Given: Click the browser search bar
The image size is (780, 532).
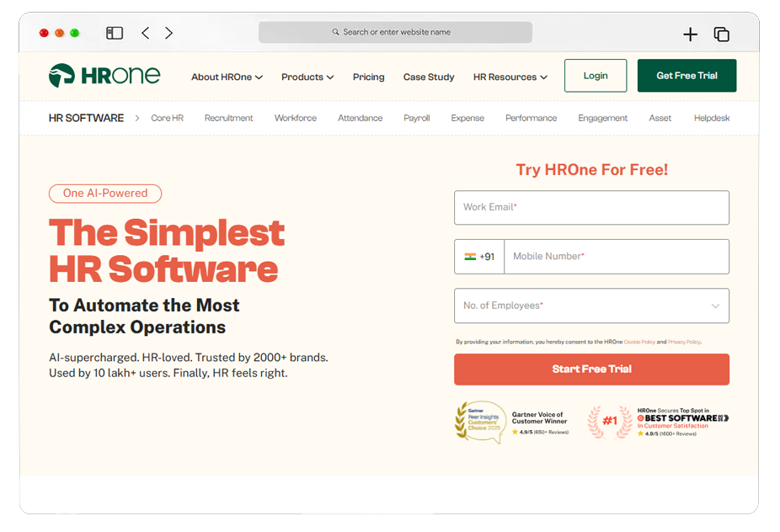Looking at the screenshot, I should point(394,32).
